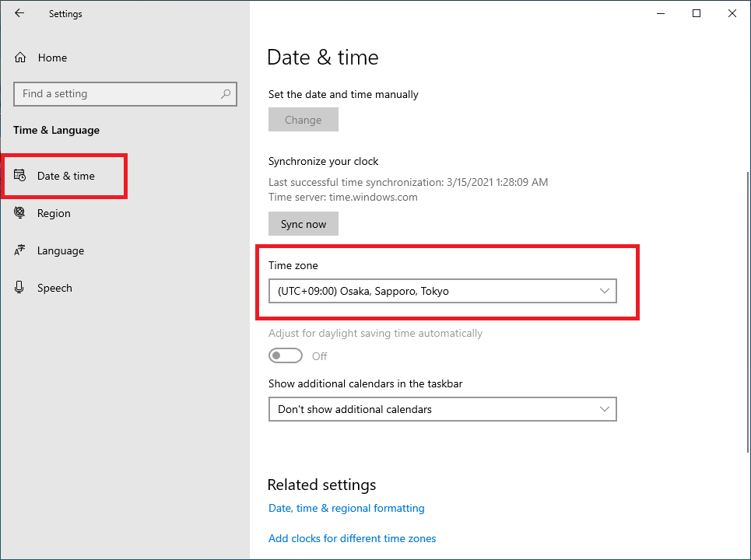Go to the Region settings page
Screen dimensions: 751x560
point(54,213)
